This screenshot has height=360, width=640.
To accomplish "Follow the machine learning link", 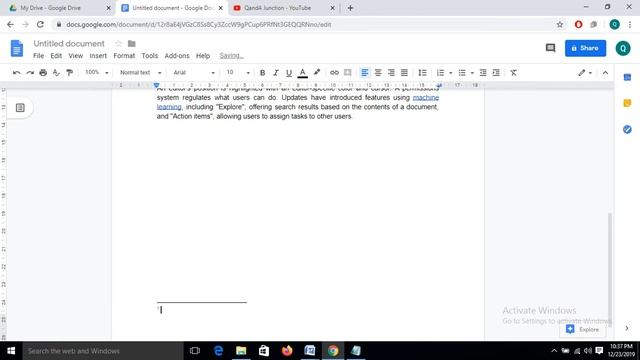I will point(426,98).
